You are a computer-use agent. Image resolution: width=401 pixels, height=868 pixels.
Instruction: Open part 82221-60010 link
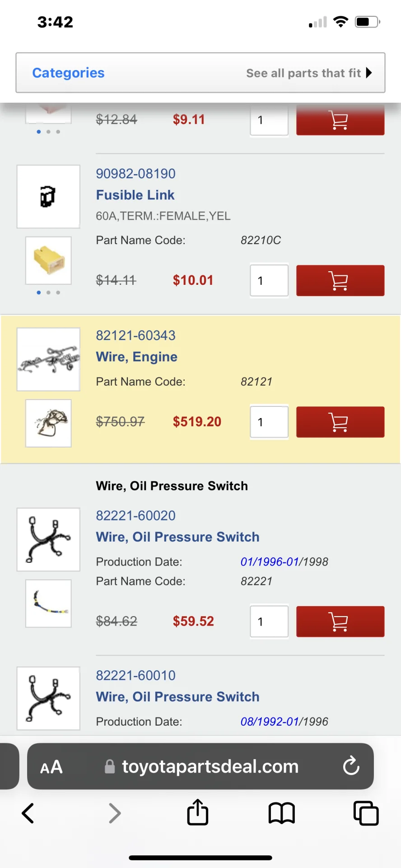click(x=135, y=675)
